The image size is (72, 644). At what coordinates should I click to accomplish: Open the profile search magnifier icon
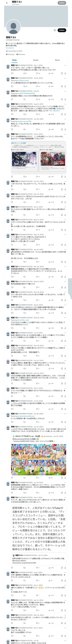point(55,30)
